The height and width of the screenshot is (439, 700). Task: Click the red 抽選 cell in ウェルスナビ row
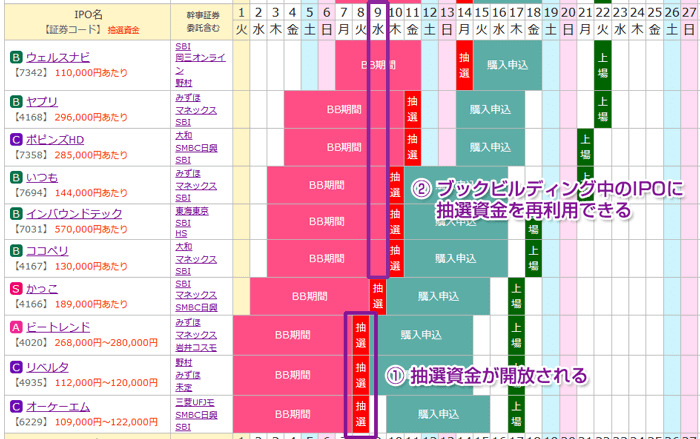coord(464,65)
